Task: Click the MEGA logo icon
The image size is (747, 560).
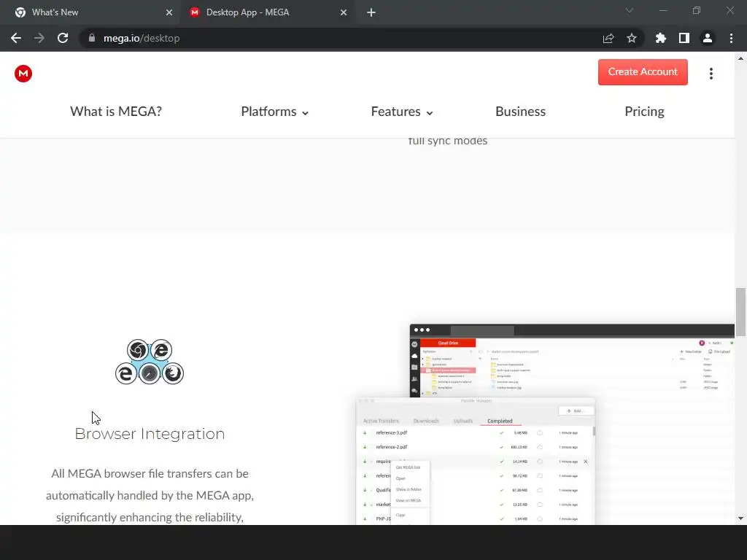Action: pos(23,74)
